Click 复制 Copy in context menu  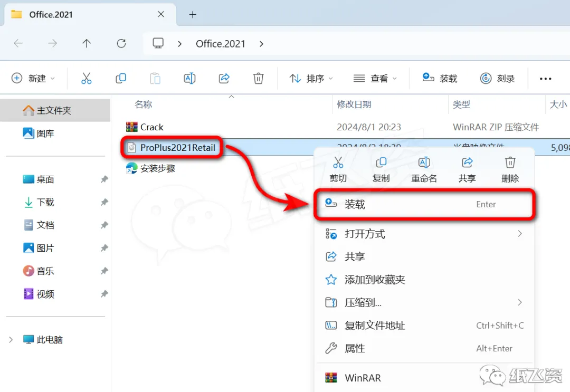[x=381, y=170]
